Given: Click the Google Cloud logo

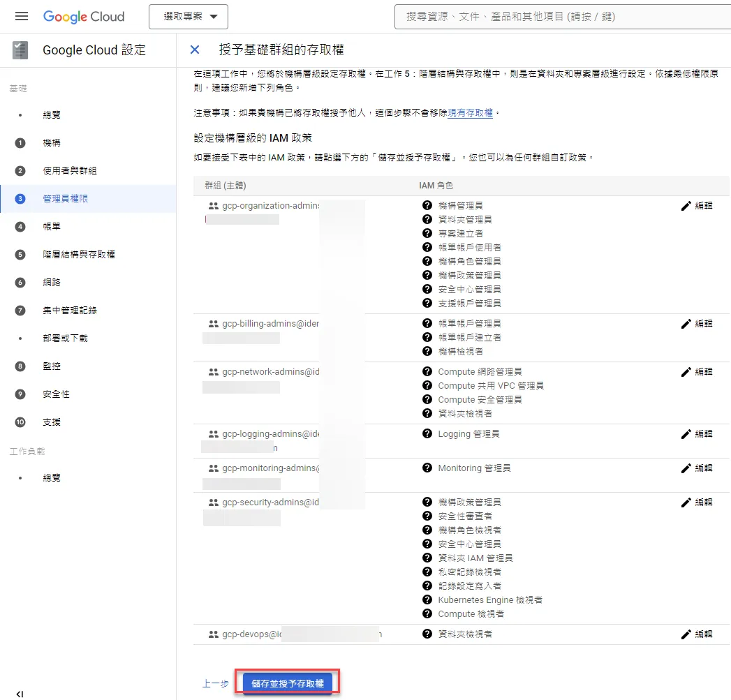Looking at the screenshot, I should (x=84, y=17).
